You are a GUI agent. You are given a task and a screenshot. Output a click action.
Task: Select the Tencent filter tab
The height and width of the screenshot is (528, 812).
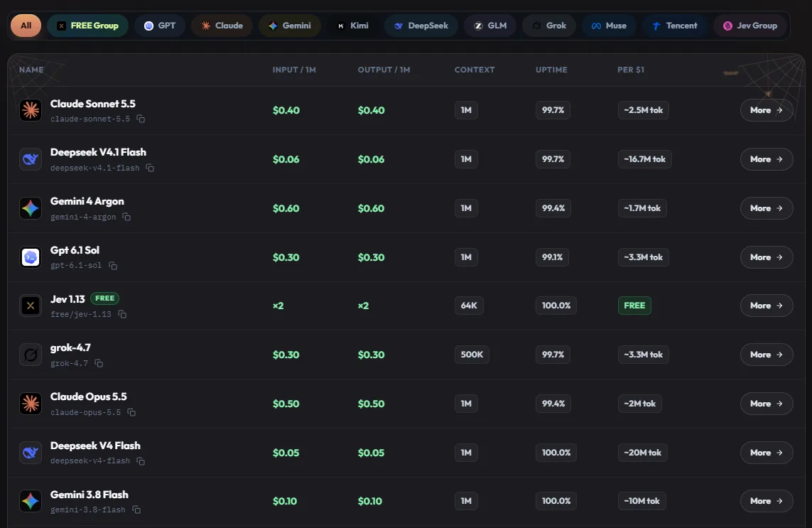click(675, 26)
